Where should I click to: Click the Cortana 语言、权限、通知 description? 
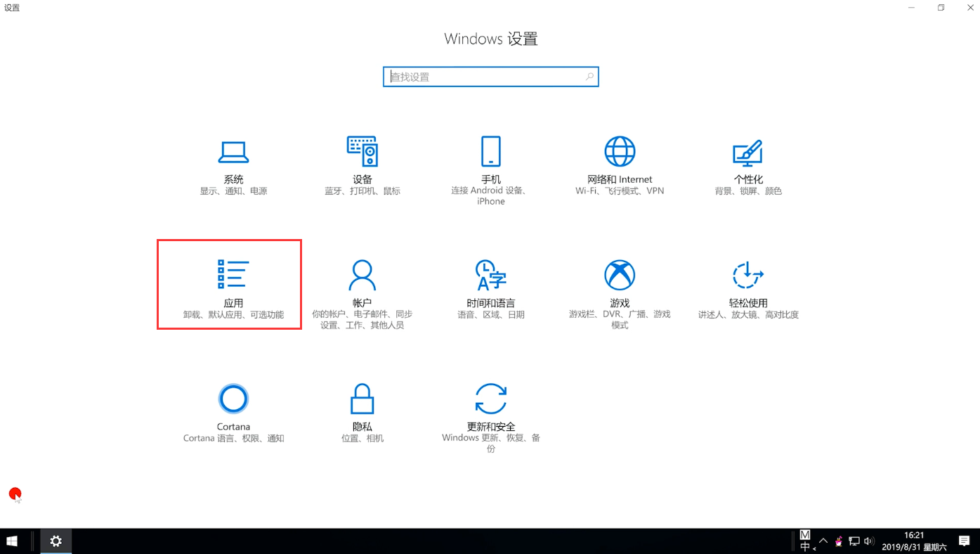click(233, 439)
